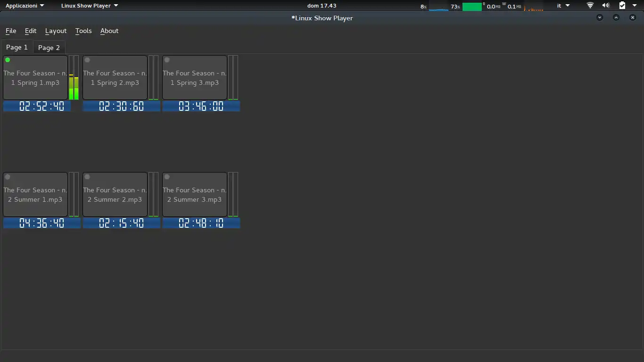Open the Tools menu
Viewport: 644px width, 362px height.
83,31
